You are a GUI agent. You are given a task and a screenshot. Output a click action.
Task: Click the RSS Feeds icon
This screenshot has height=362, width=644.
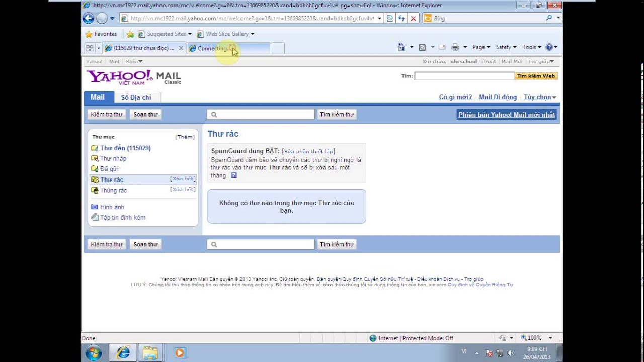coord(422,47)
